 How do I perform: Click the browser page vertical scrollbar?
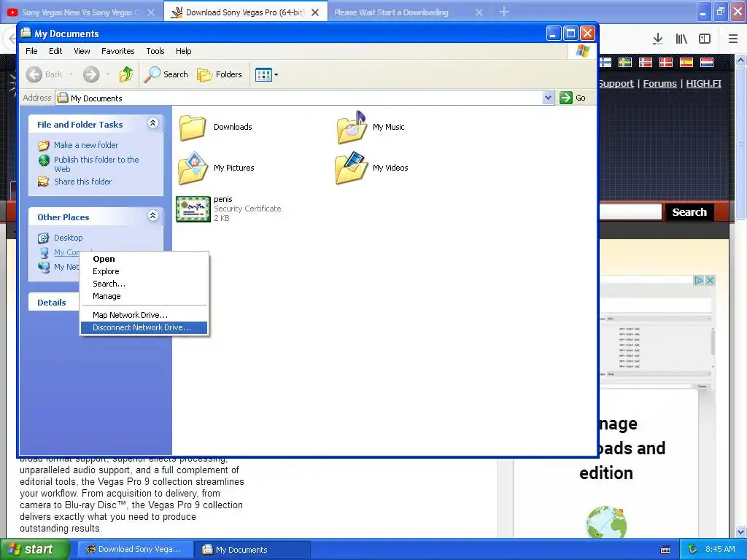[741, 143]
